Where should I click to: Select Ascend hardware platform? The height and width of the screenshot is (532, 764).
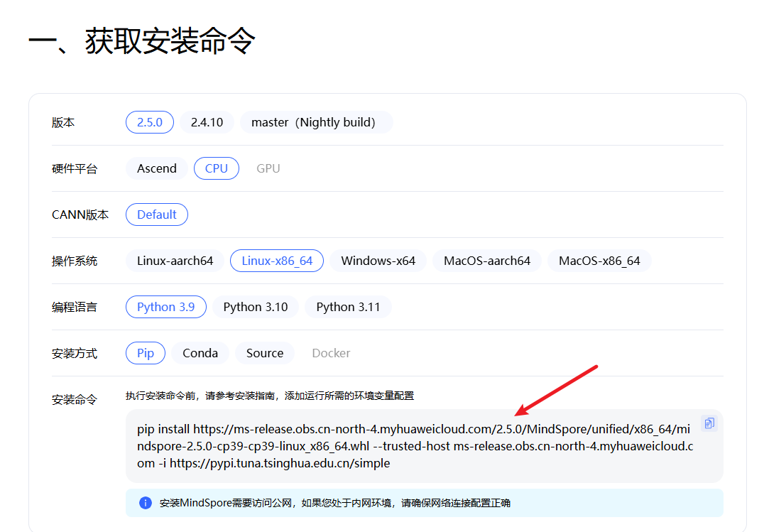pos(157,168)
